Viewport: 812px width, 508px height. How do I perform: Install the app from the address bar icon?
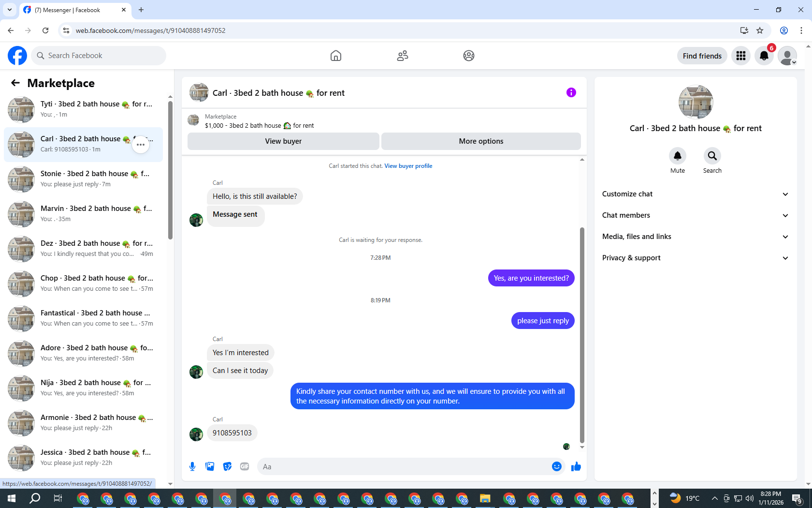(744, 30)
